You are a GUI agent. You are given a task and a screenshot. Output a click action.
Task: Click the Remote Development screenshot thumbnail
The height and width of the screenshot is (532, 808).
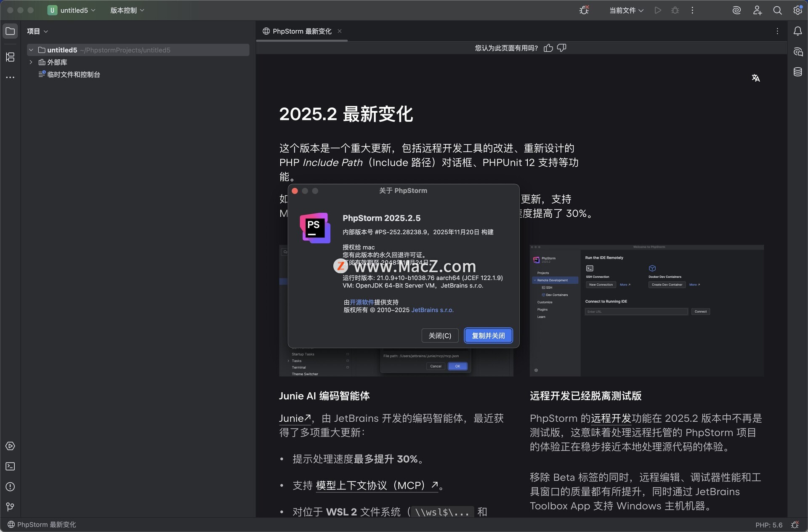[x=646, y=310]
